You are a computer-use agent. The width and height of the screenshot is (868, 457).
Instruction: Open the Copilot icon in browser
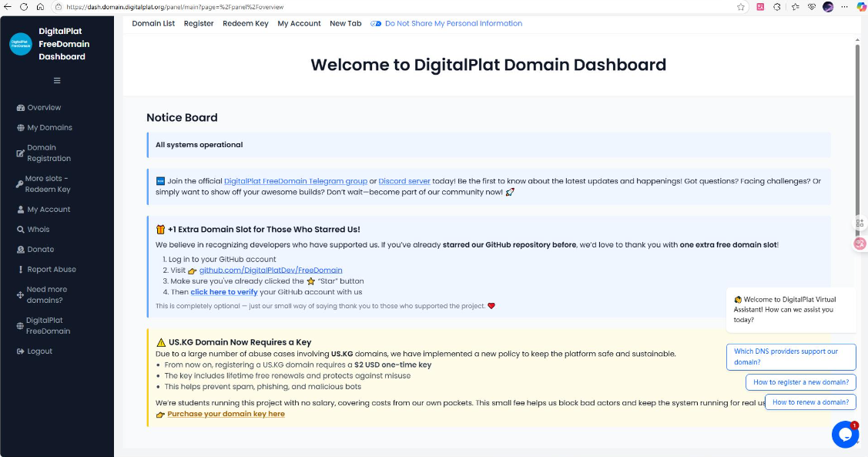coord(861,7)
